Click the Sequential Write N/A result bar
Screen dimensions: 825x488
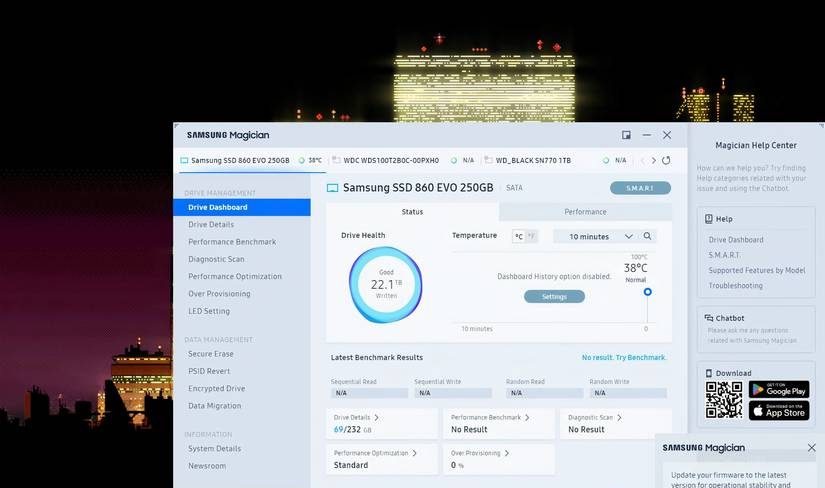(453, 393)
